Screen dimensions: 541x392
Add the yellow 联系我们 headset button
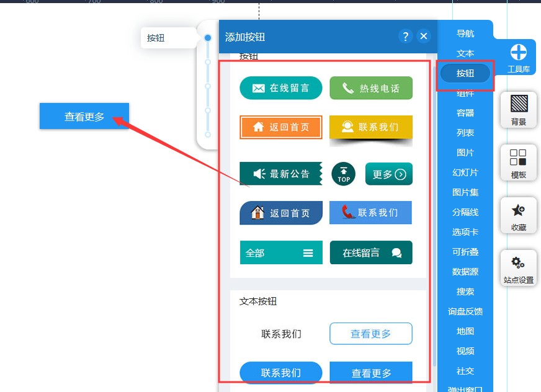click(371, 127)
